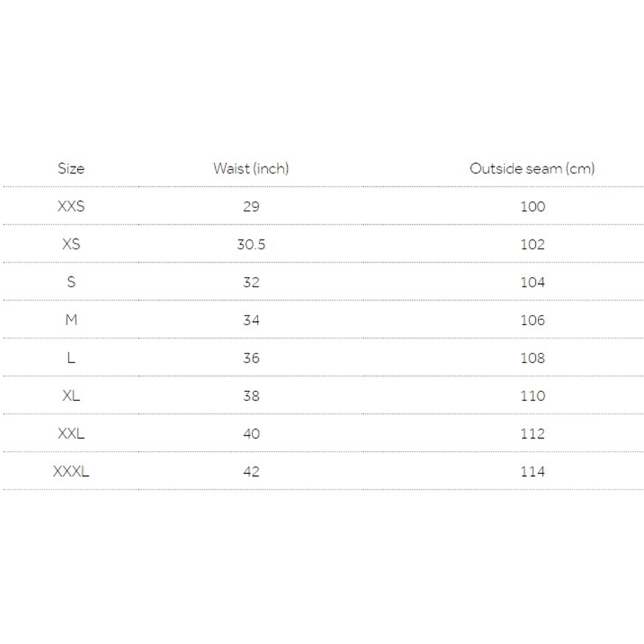Screen dimensions: 644x644
Task: Select outside seam value 104
Action: point(532,283)
